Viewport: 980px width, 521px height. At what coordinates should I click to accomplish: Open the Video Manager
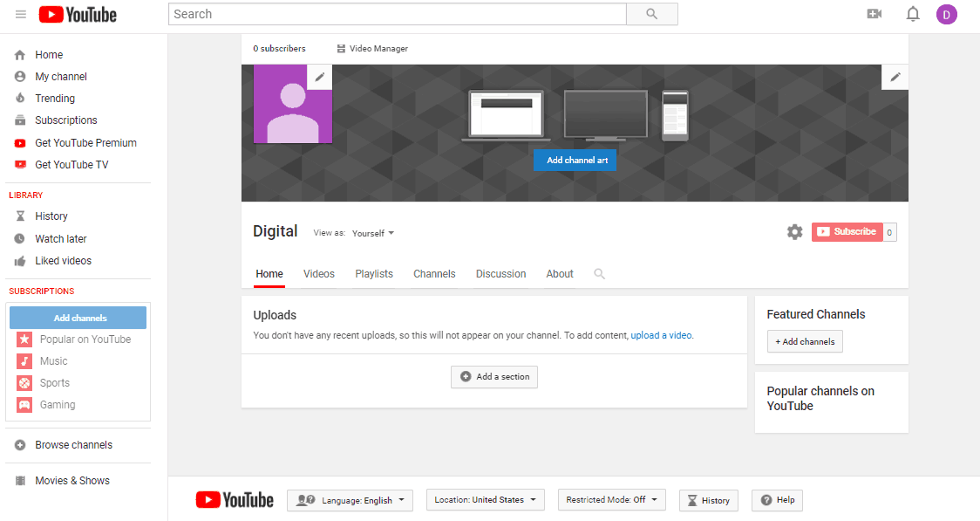[x=372, y=49]
